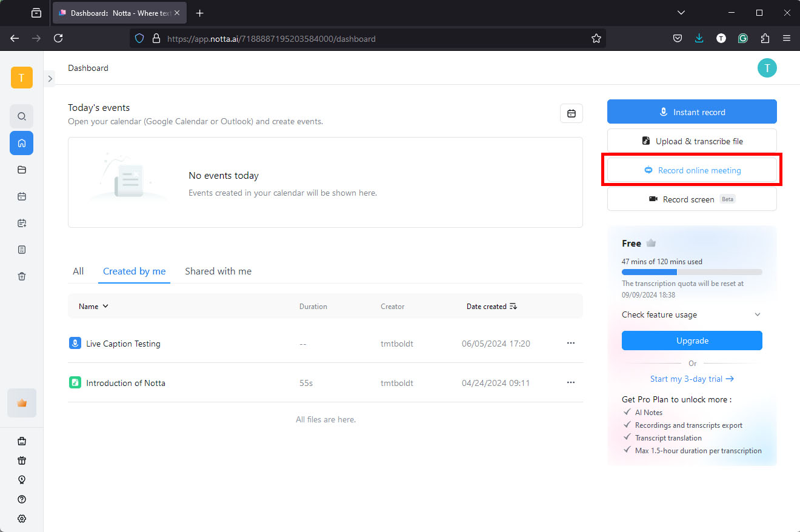Screen dimensions: 800x532
Task: Click the microphone icon of Live Caption Testing
Action: [x=75, y=344]
